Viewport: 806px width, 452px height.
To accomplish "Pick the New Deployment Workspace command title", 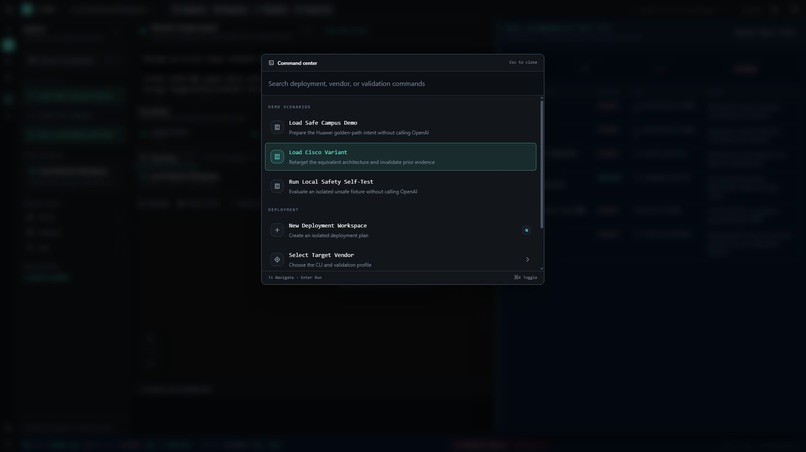I will (x=327, y=226).
